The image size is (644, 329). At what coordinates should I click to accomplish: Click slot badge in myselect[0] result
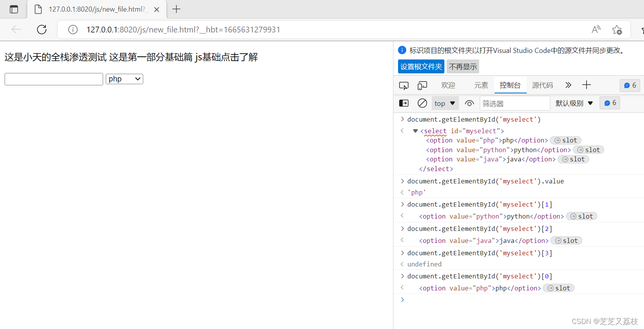tap(559, 288)
